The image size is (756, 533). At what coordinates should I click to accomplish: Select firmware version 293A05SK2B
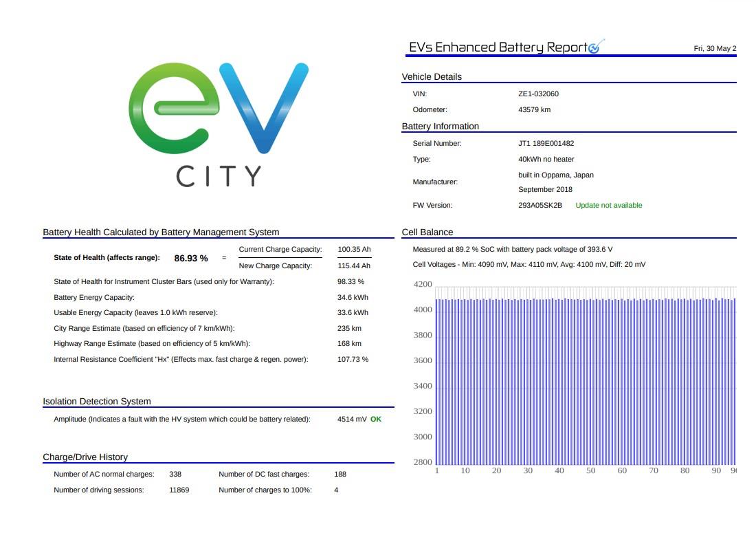(x=540, y=206)
